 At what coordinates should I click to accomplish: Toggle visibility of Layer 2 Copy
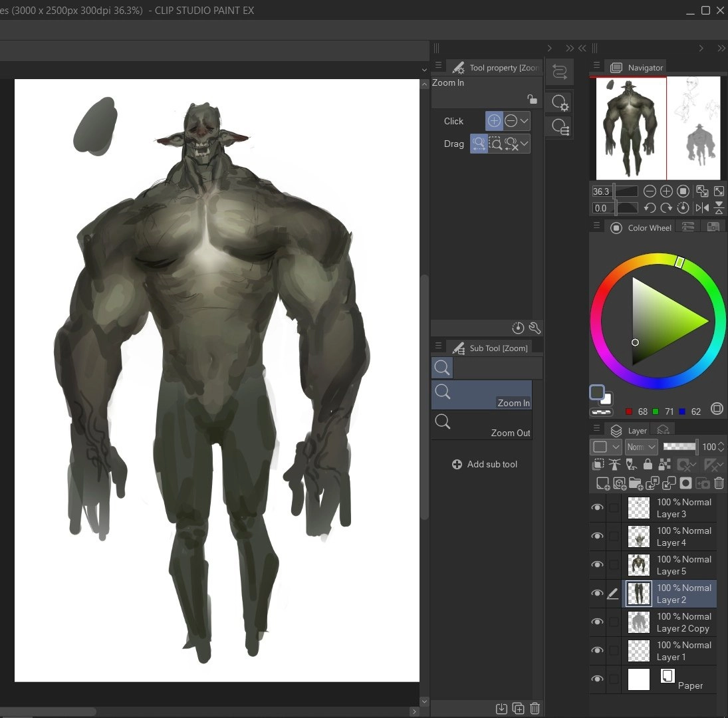click(597, 622)
